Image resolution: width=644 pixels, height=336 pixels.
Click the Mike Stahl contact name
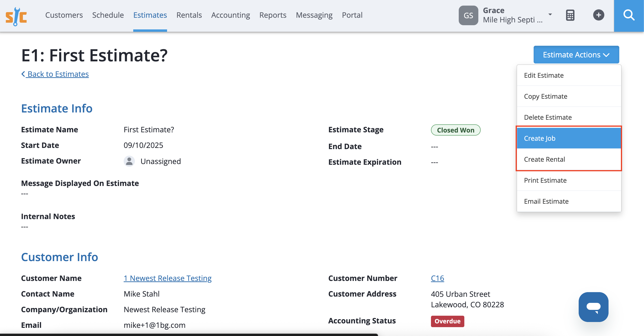click(x=141, y=294)
